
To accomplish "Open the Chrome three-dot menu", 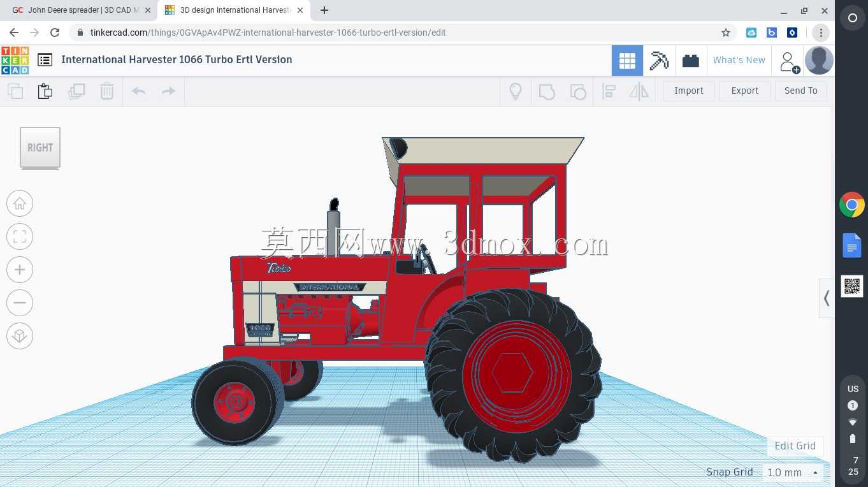I will (821, 33).
